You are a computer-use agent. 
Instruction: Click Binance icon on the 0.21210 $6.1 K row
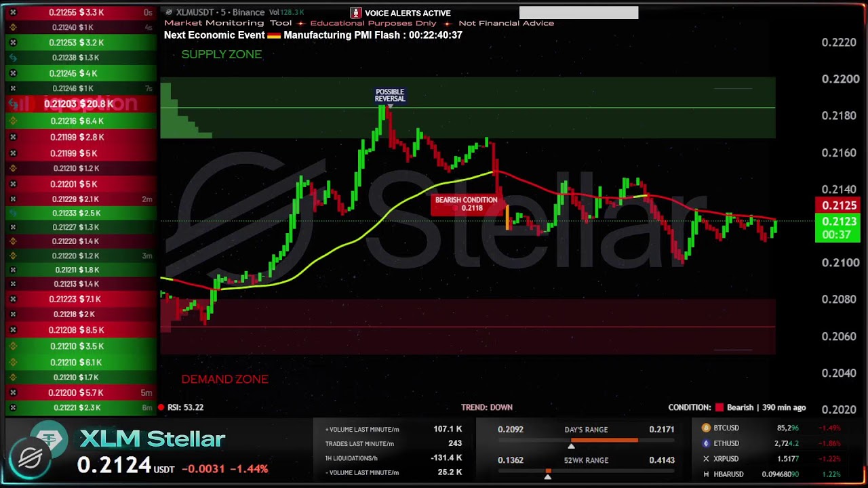click(x=13, y=363)
